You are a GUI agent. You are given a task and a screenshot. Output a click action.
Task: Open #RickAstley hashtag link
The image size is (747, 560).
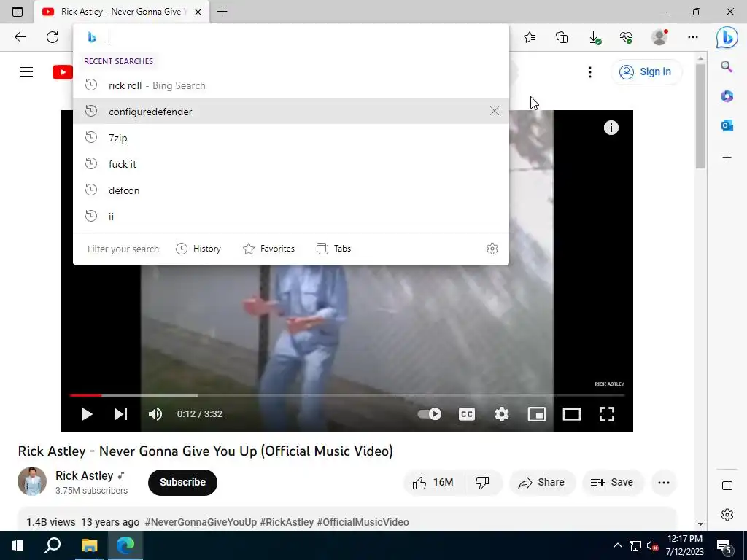point(287,522)
